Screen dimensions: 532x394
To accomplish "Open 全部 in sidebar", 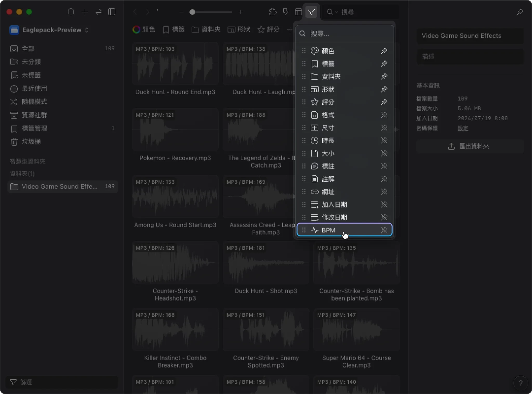I will pos(62,49).
